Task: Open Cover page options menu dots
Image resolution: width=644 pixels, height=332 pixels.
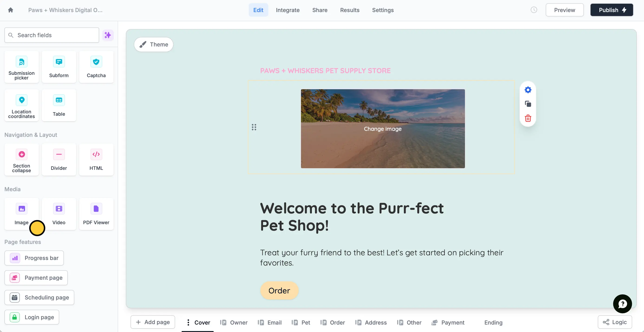Action: [188, 322]
